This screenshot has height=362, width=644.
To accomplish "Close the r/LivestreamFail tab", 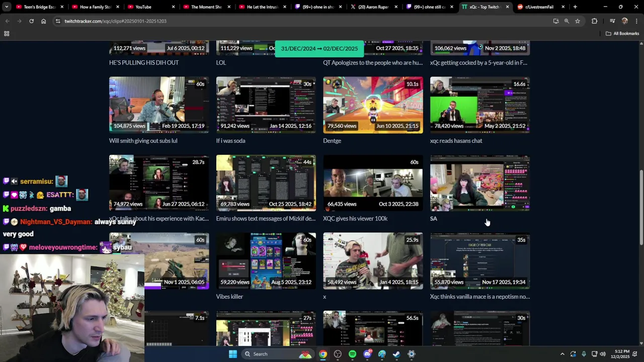I will tap(563, 7).
